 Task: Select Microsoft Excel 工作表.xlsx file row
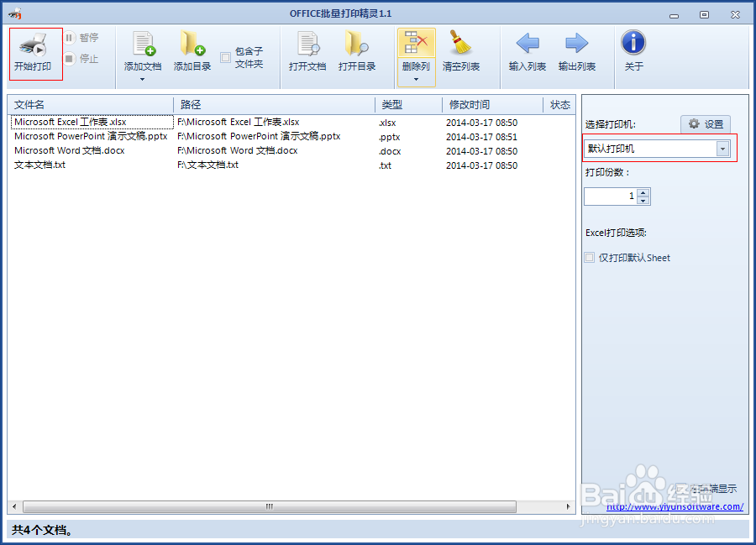[291, 123]
